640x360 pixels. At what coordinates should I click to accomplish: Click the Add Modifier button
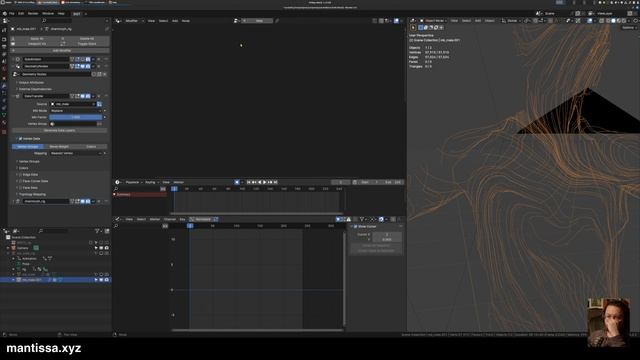coord(61,51)
